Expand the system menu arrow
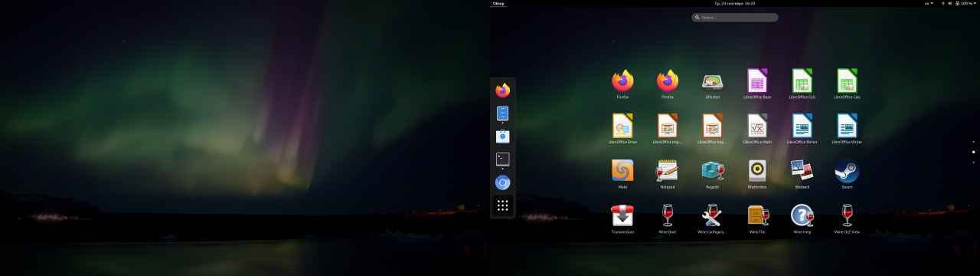Image resolution: width=980 pixels, height=276 pixels. coord(975,3)
